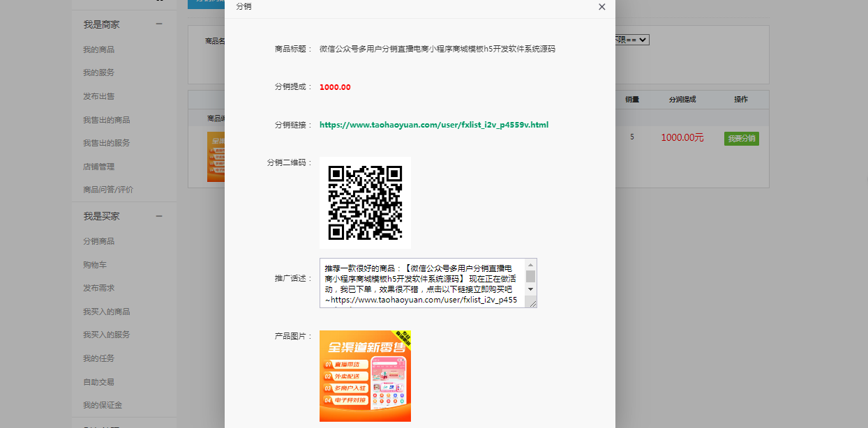The height and width of the screenshot is (428, 868).
Task: Open 我售出的商品 list
Action: 106,120
